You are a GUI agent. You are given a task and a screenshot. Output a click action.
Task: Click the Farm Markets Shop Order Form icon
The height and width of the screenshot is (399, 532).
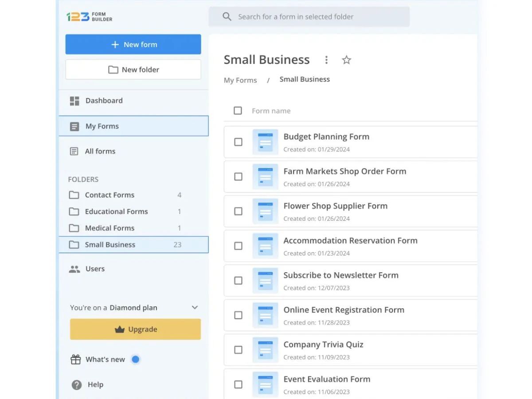pos(265,176)
